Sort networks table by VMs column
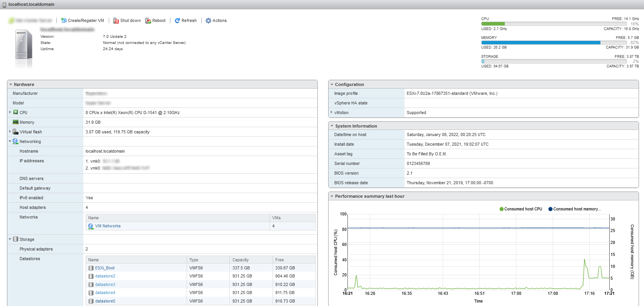644x306 pixels. click(x=293, y=218)
